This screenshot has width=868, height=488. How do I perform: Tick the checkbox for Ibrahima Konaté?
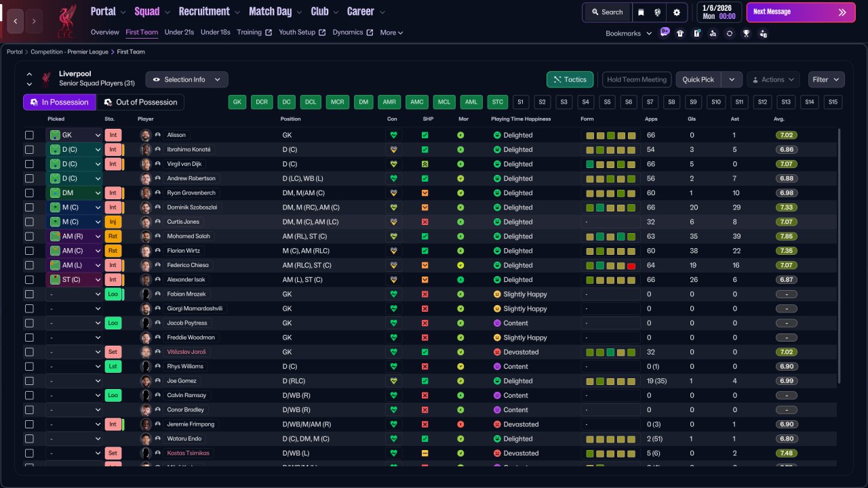point(29,149)
